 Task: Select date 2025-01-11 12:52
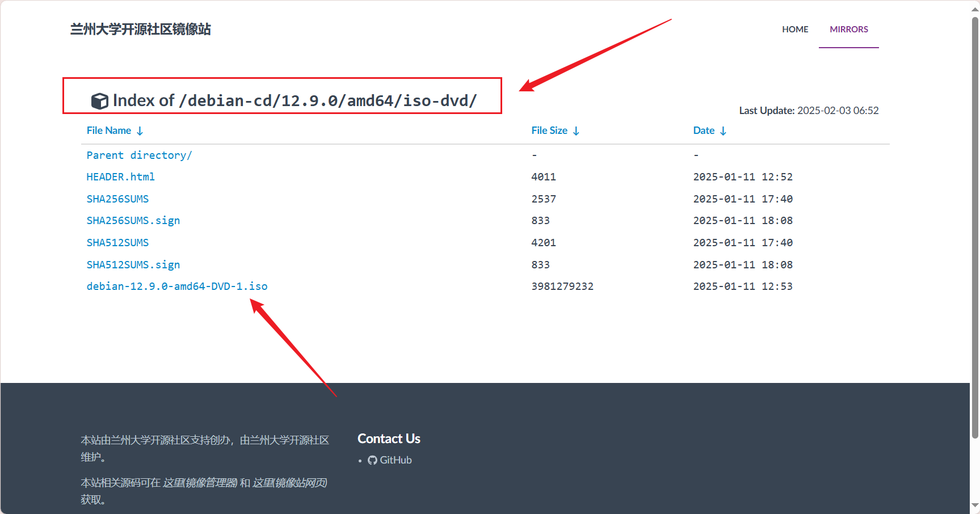[743, 177]
